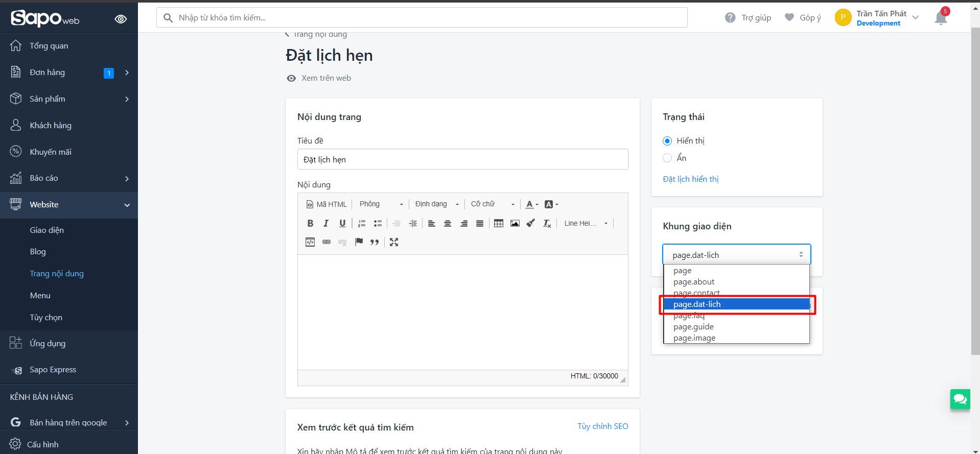Choose page.guide template option
Screen dimensions: 980x454
[x=736, y=327]
